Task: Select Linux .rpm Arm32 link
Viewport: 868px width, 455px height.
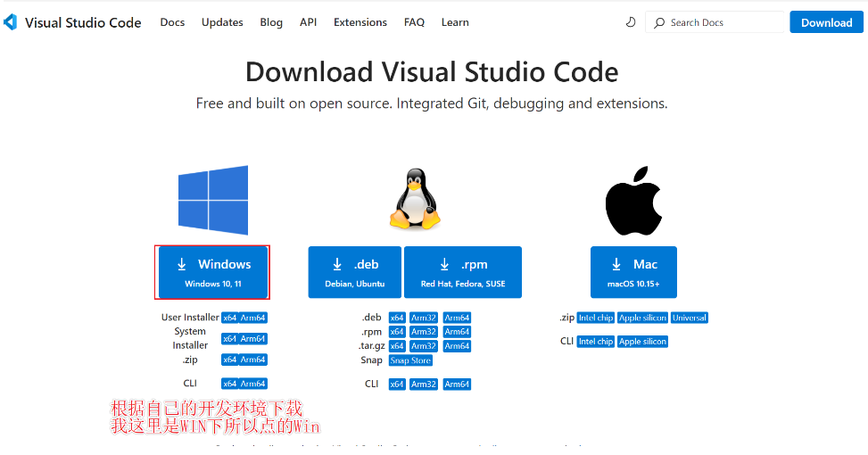Action: pyautogui.click(x=424, y=332)
